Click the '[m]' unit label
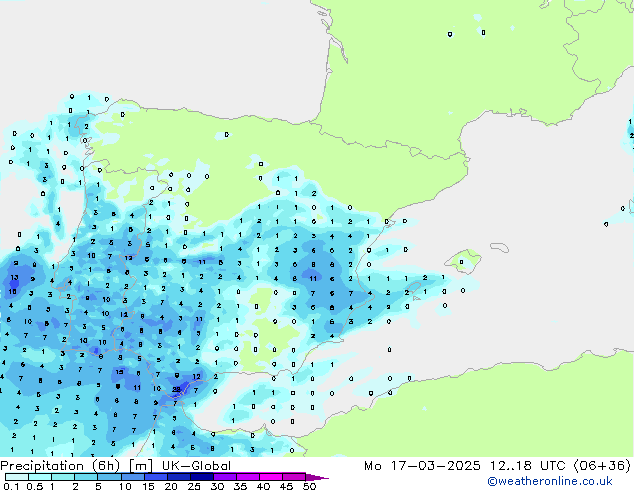Screen dimensions: 634x490 tap(140, 466)
